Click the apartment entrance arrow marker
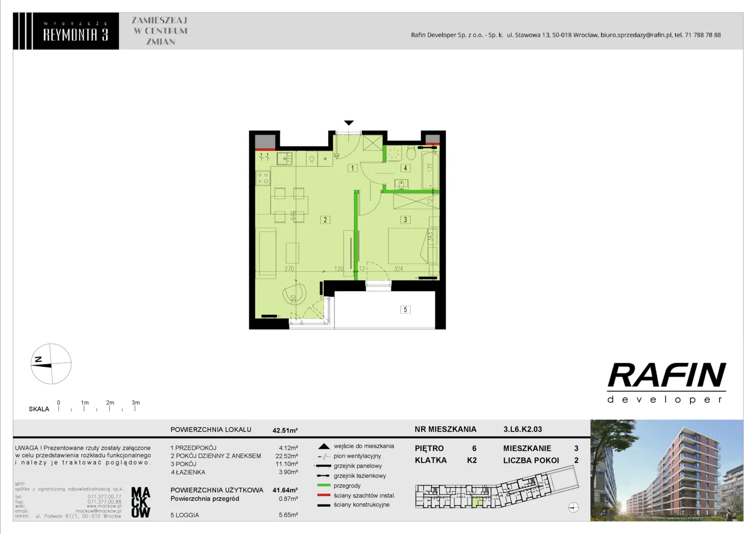The height and width of the screenshot is (534, 756). pos(349,123)
